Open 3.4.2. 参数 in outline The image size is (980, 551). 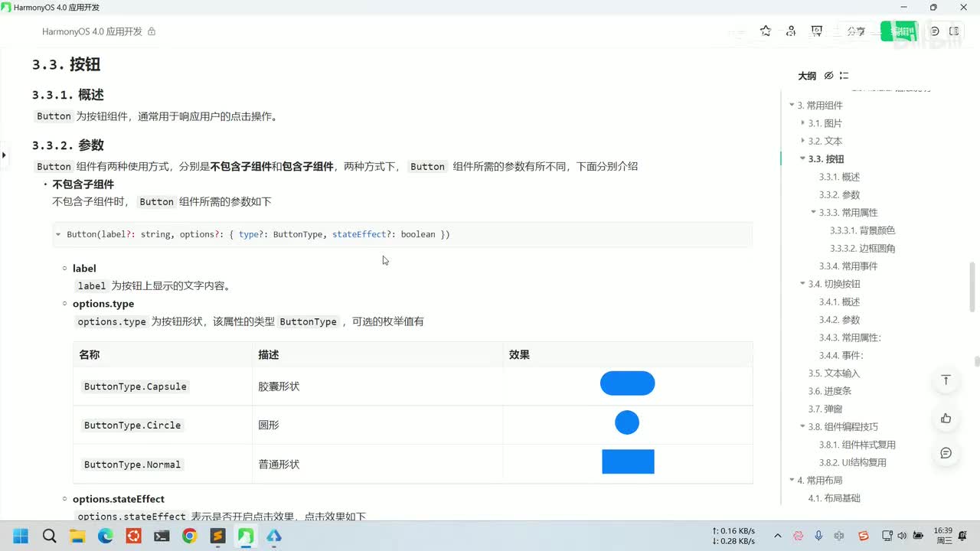[x=840, y=320]
